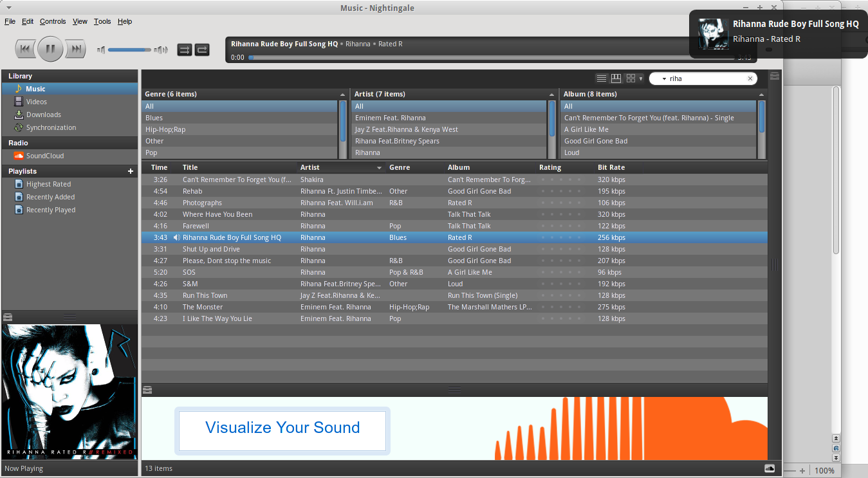Screen dimensions: 868x478
Task: Click the SoundCloud status bar icon
Action: pyautogui.click(x=770, y=468)
